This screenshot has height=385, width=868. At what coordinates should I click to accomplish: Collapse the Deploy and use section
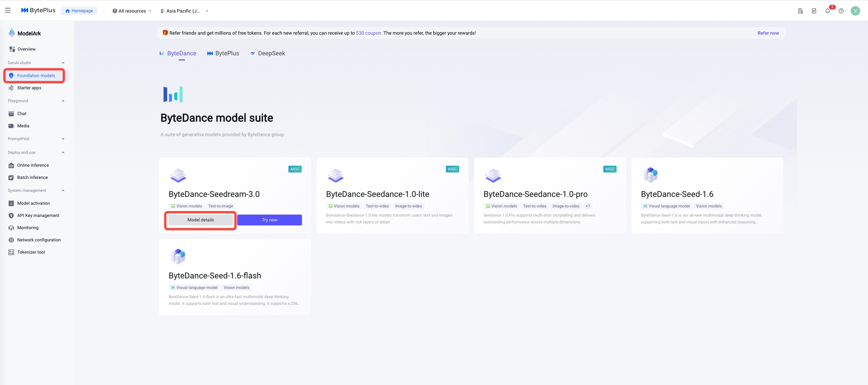[x=63, y=152]
